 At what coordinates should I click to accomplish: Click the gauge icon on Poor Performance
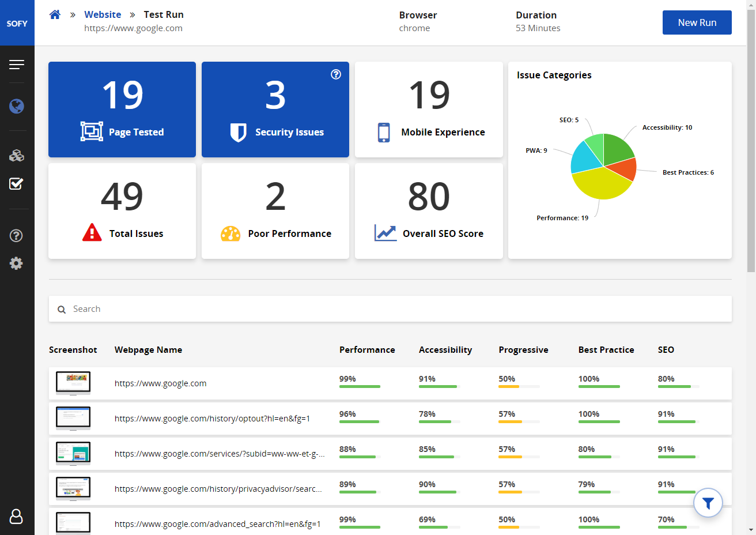[x=230, y=233]
